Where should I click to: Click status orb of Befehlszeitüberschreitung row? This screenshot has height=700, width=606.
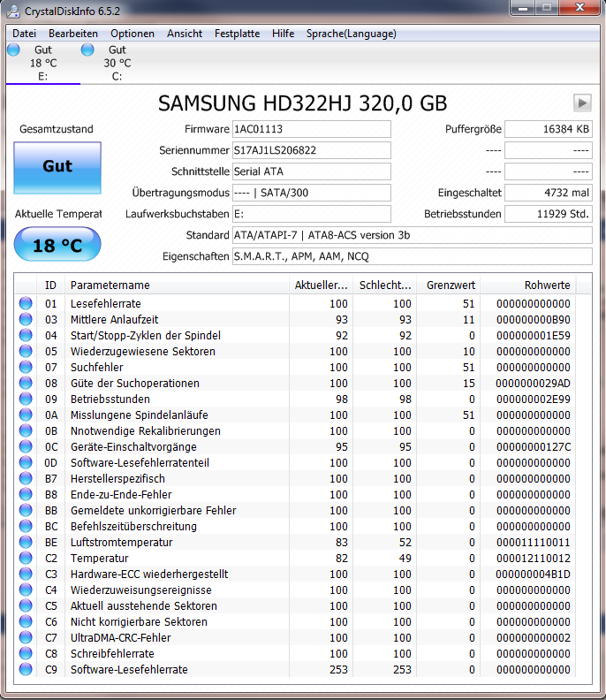(x=26, y=526)
